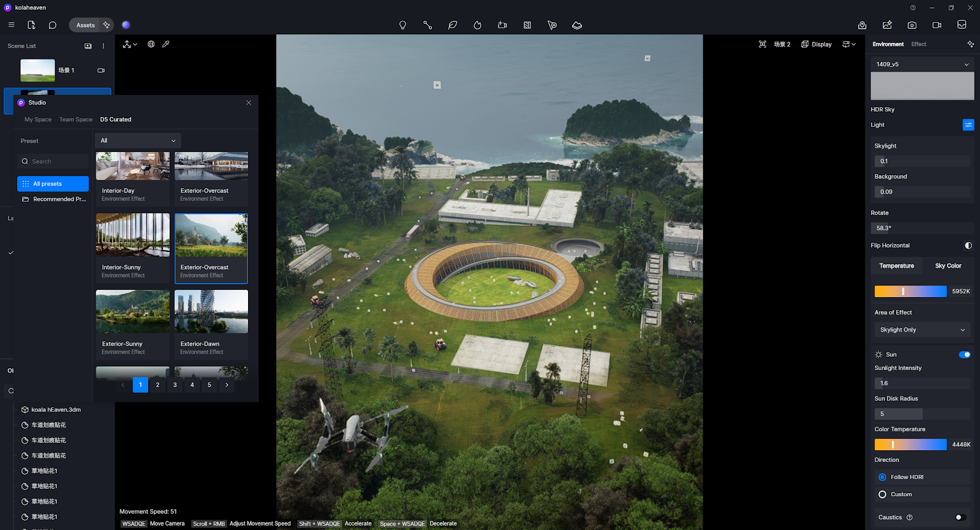Open the leaf vegetation tool

tap(453, 25)
